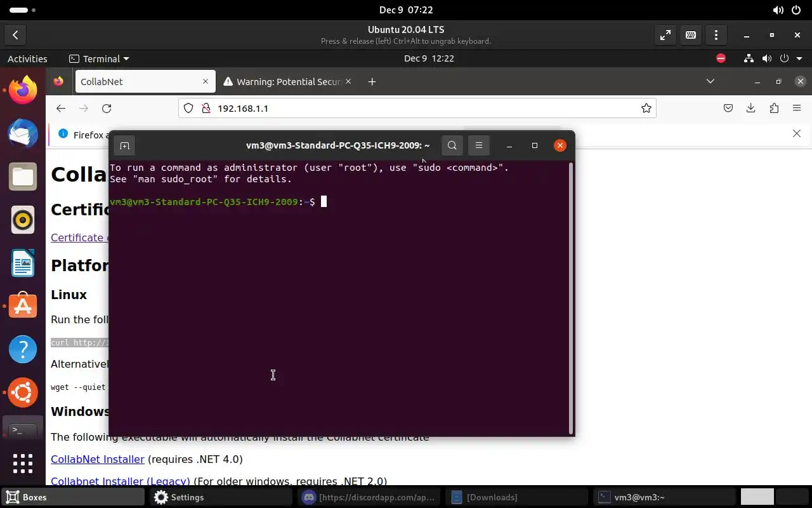Viewport: 812px width, 508px height.
Task: Open search in terminal window
Action: coord(452,145)
